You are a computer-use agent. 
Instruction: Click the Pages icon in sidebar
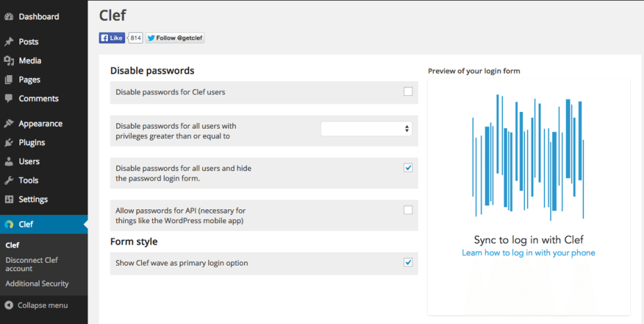coord(8,80)
